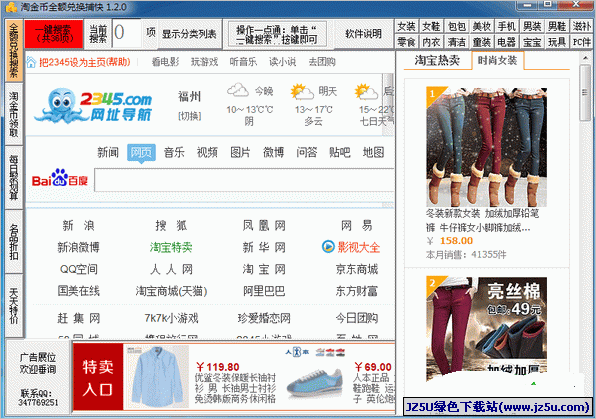Open the 7k7k小游戏 link
The width and height of the screenshot is (596, 419).
(x=171, y=318)
